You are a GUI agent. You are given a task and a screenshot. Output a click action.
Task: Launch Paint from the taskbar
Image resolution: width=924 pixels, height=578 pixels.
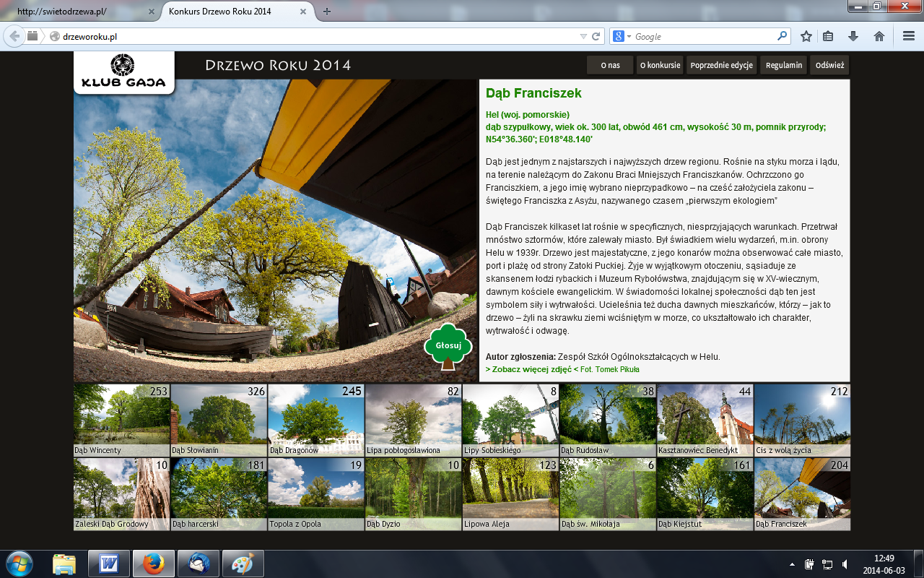click(x=243, y=563)
